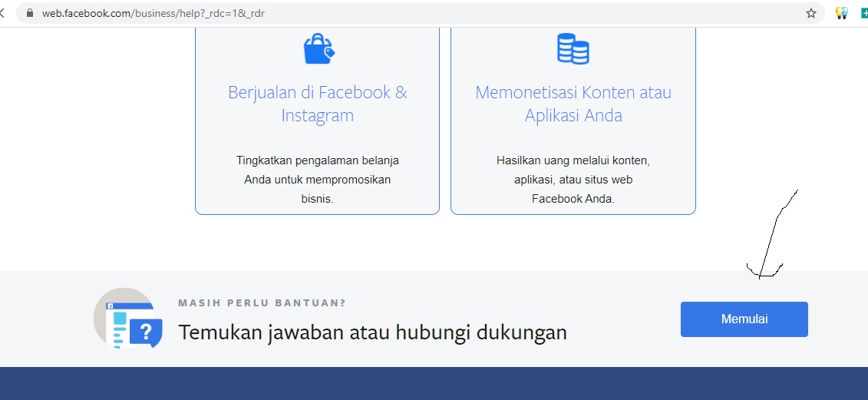Screen dimensions: 868x400
Task: Click the heading 'MASIH PERLU BANTUAN?'
Action: (262, 303)
